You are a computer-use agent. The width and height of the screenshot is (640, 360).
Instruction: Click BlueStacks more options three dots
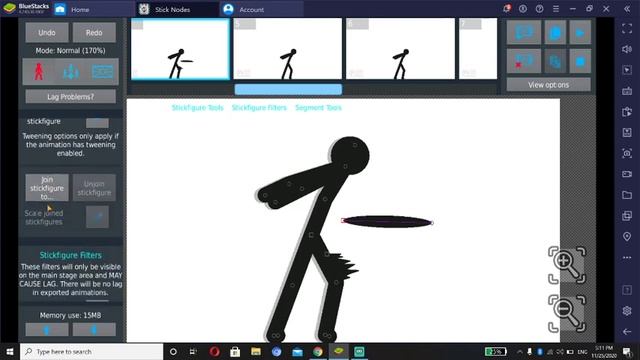tap(627, 258)
